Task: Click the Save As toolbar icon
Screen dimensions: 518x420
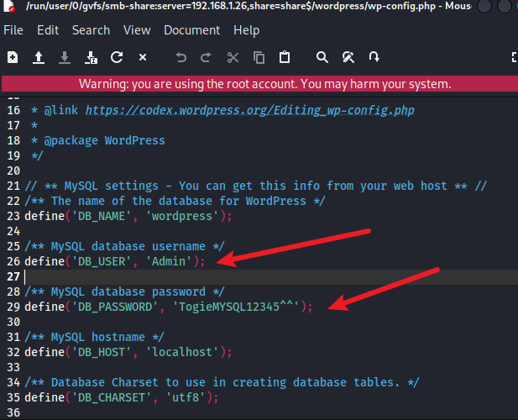Action: click(x=91, y=57)
